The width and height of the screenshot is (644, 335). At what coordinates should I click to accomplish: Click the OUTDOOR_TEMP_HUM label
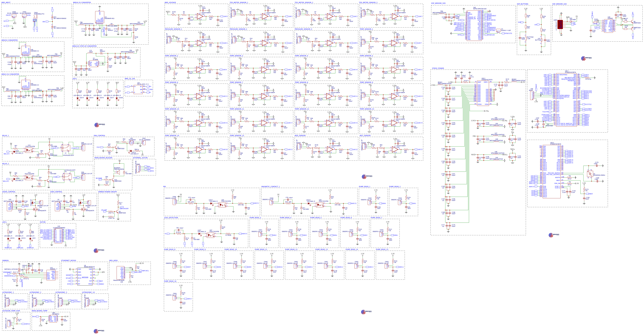click(11, 311)
